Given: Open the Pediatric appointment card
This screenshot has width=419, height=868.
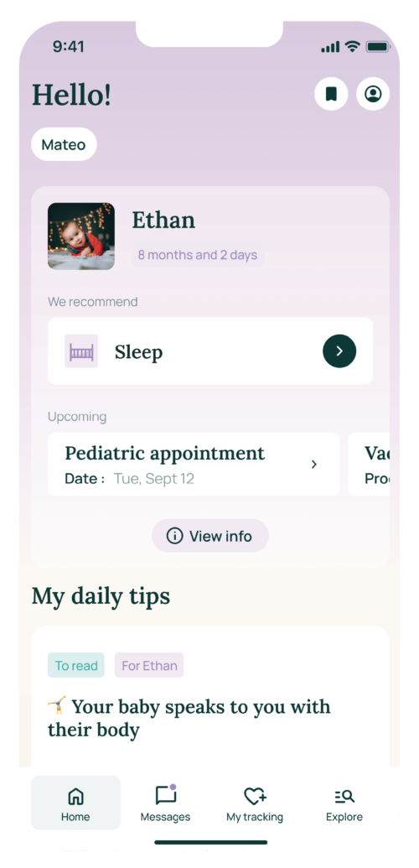Looking at the screenshot, I should pyautogui.click(x=194, y=465).
